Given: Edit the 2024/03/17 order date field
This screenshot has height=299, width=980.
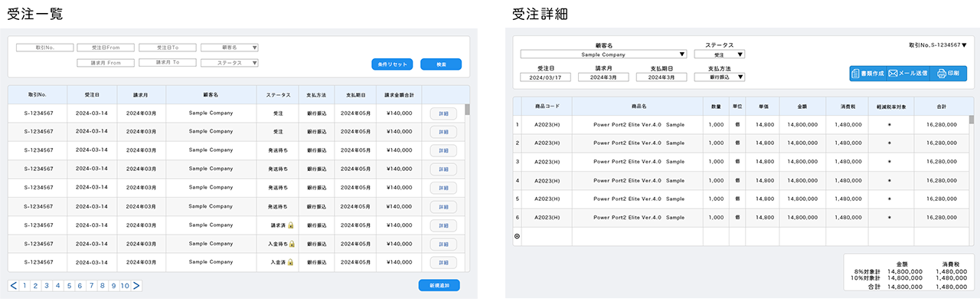Looking at the screenshot, I should coord(545,77).
